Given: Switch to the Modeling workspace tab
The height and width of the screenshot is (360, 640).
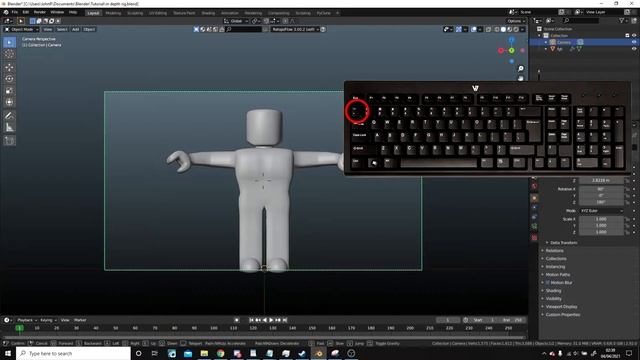Looking at the screenshot, I should pos(113,13).
